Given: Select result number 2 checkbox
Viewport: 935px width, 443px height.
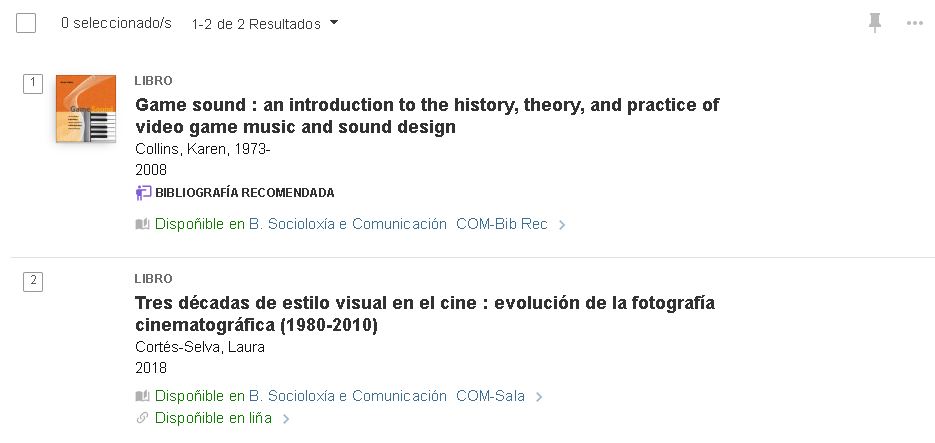Looking at the screenshot, I should coord(33,281).
